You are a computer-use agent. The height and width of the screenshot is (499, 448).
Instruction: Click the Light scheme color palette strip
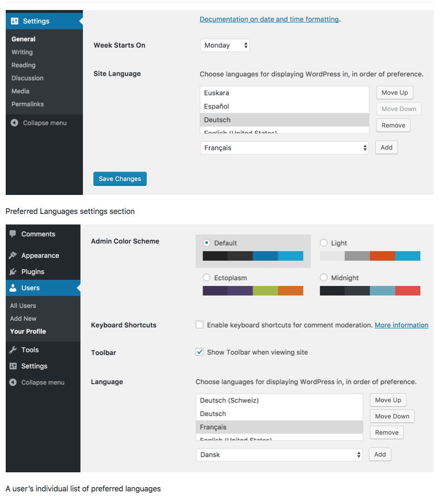(370, 256)
